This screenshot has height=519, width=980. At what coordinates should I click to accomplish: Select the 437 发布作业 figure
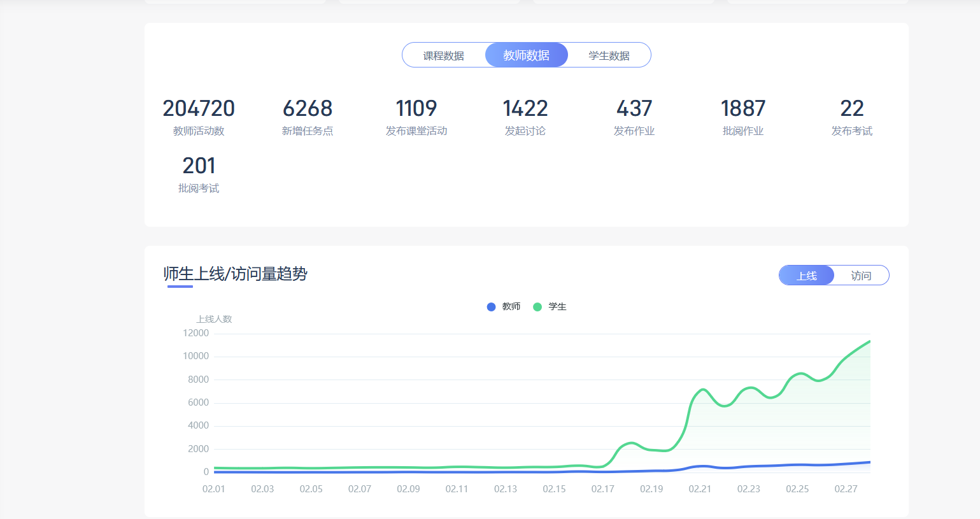(634, 109)
